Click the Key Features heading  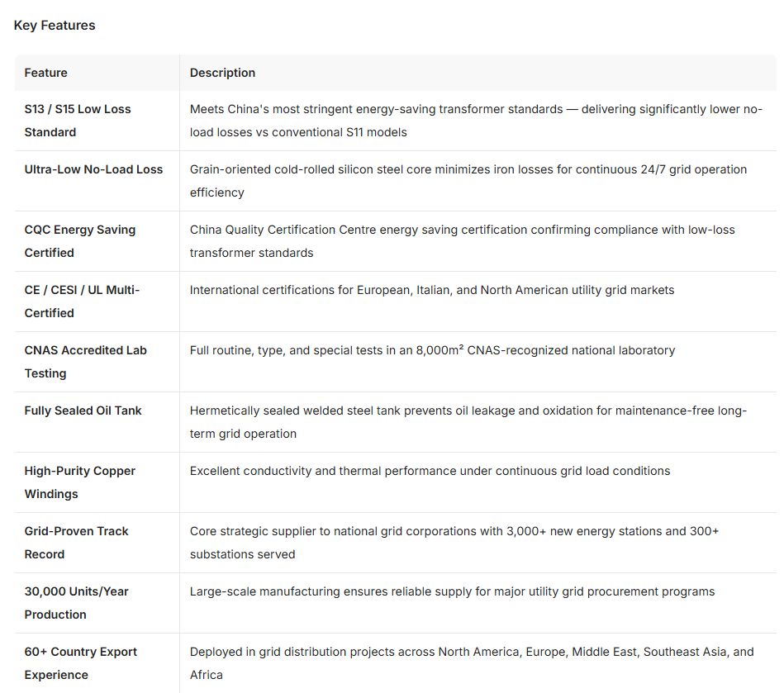coord(55,26)
